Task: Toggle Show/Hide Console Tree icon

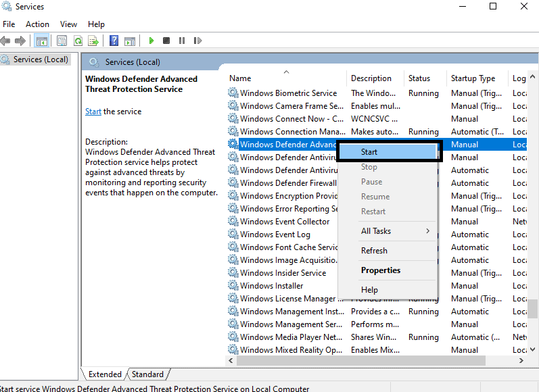Action: [x=42, y=41]
